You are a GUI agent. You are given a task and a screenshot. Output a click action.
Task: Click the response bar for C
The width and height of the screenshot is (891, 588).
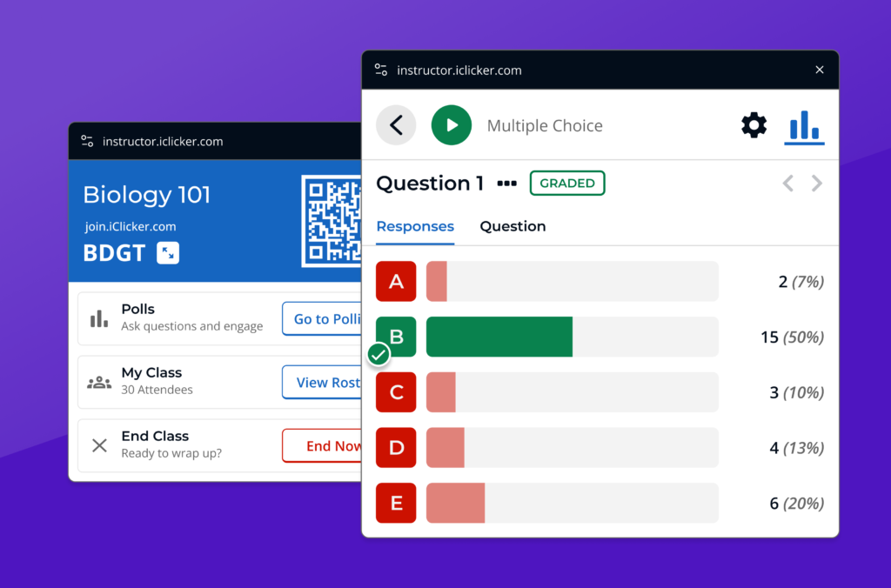tap(573, 392)
